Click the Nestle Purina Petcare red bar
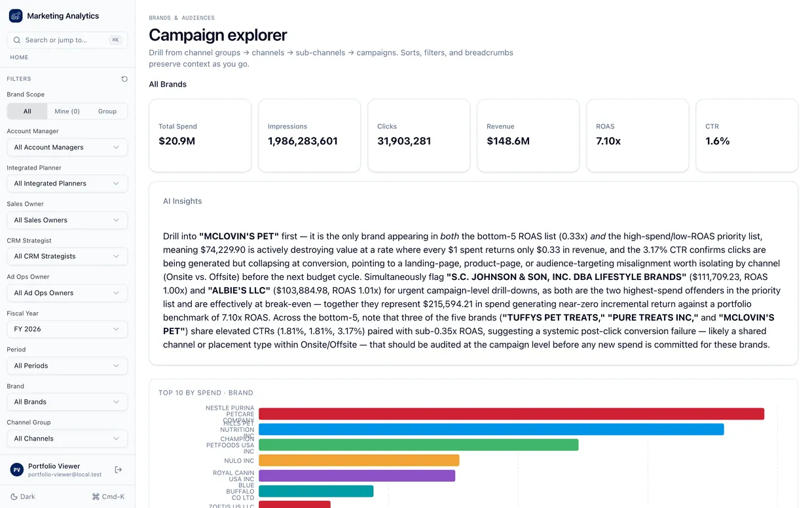The height and width of the screenshot is (508, 812). point(511,414)
